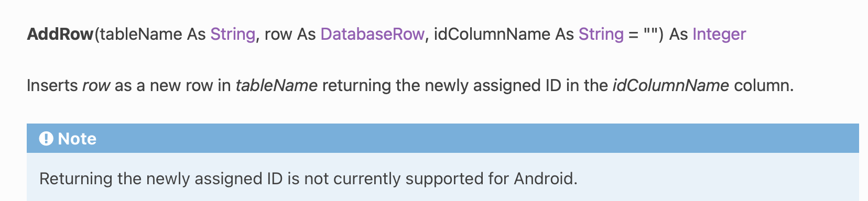
Task: Click the row parameter in the signature
Action: [x=278, y=34]
